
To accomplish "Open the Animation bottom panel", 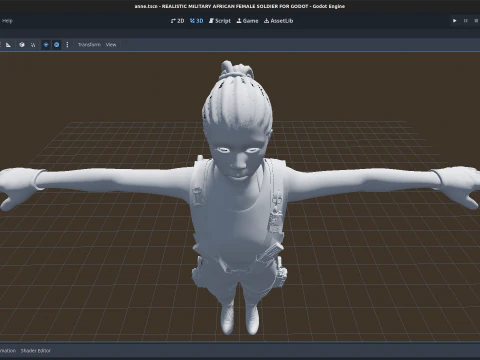I will [x=8, y=351].
